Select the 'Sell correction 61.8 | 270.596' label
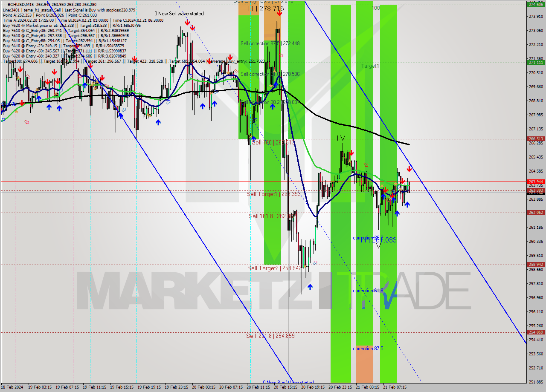 (x=270, y=74)
